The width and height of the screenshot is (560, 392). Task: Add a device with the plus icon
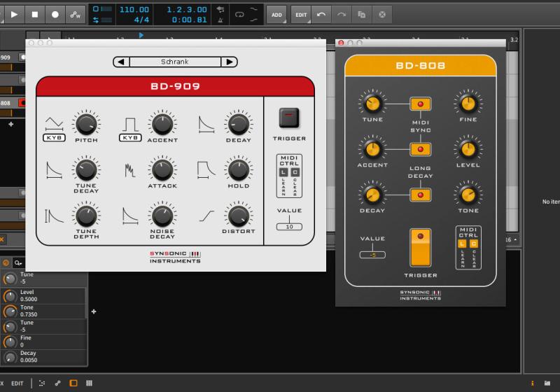(94, 311)
